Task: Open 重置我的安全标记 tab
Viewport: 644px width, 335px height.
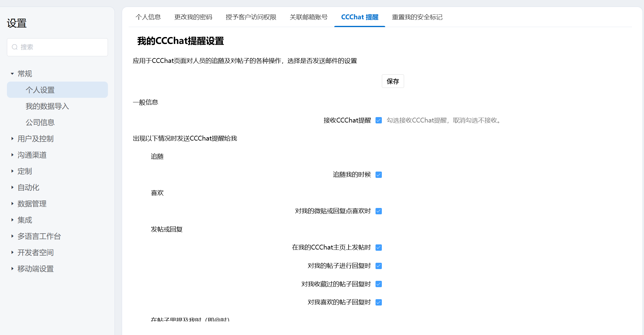Action: 417,17
